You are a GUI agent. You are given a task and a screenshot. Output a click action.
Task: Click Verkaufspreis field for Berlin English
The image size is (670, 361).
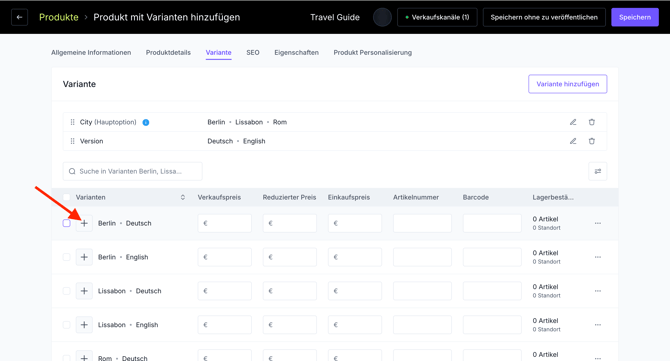pyautogui.click(x=225, y=257)
